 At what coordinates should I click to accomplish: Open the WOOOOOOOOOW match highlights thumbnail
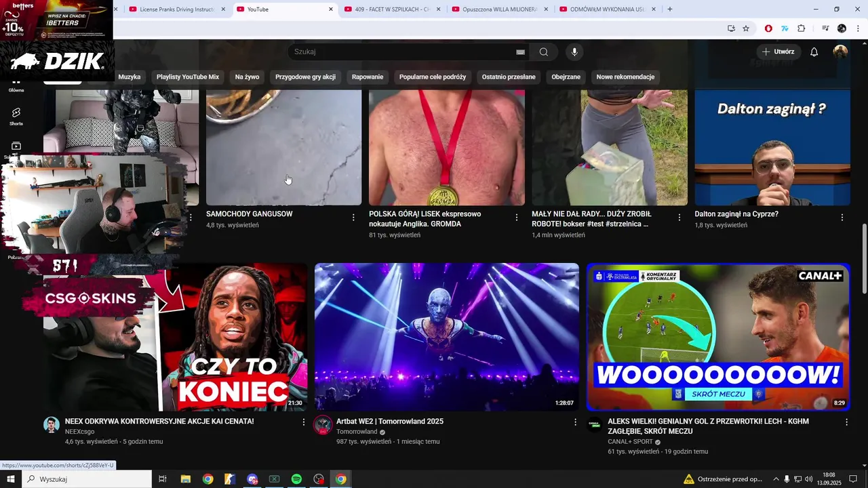click(x=718, y=337)
